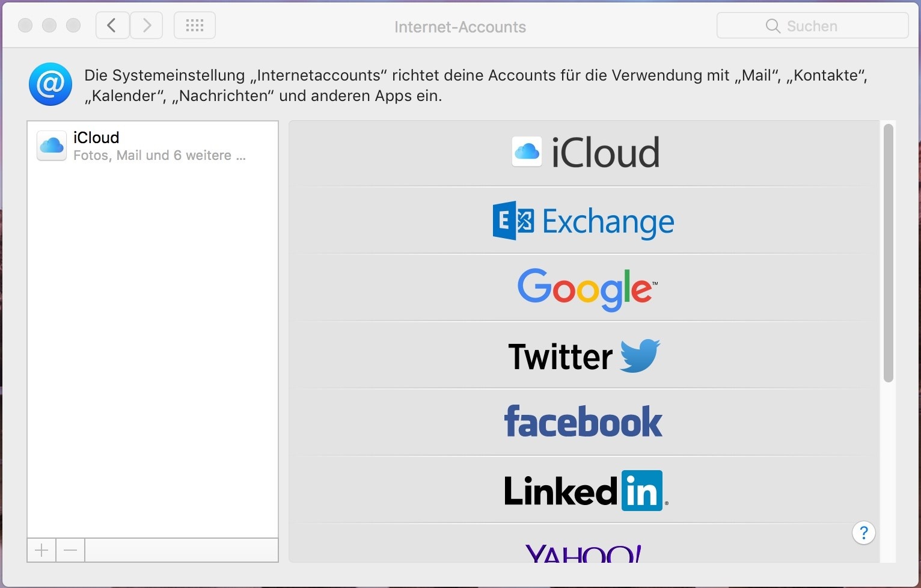This screenshot has height=588, width=921.
Task: Choose LinkedIn as account type
Action: pos(584,490)
